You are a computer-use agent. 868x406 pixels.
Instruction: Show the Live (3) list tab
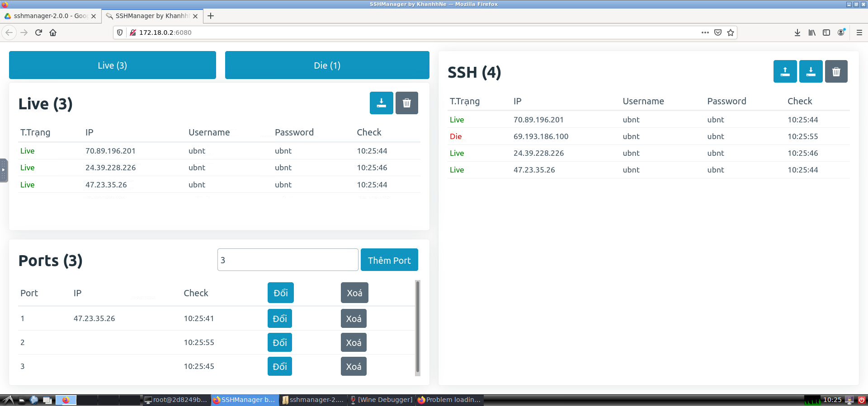tap(113, 65)
